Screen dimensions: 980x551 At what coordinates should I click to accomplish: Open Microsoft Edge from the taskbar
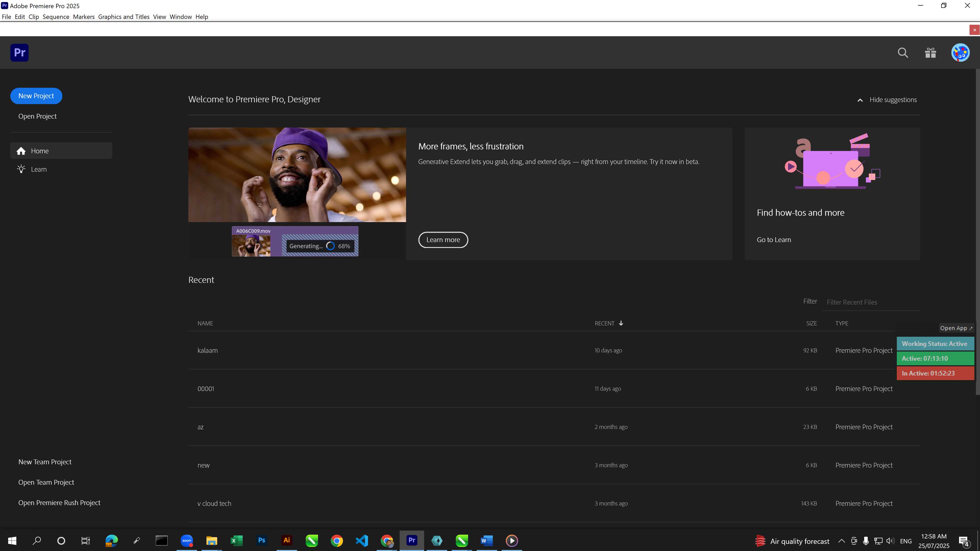pos(112,540)
